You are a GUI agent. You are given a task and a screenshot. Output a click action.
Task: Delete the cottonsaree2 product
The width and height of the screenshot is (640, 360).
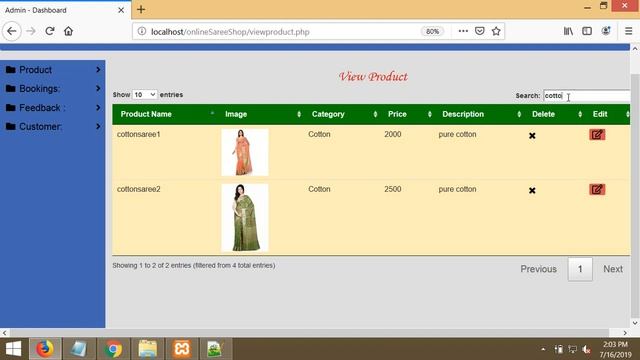point(532,190)
